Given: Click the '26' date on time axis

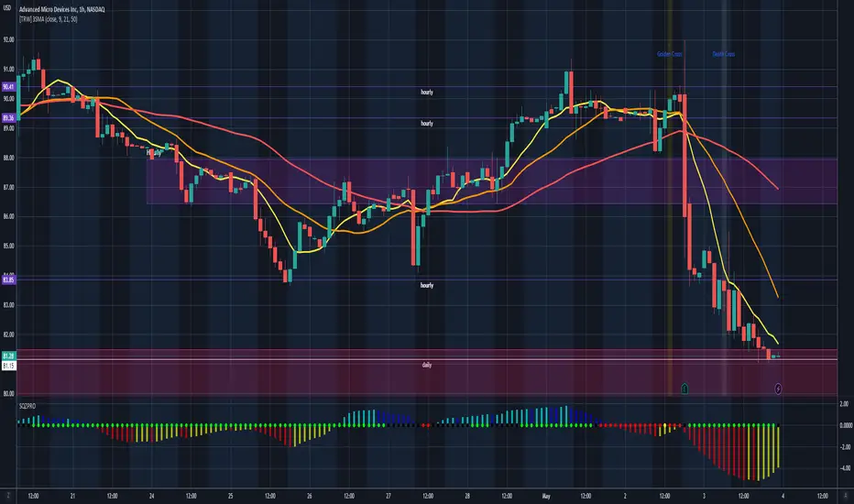Looking at the screenshot, I should coord(310,496).
